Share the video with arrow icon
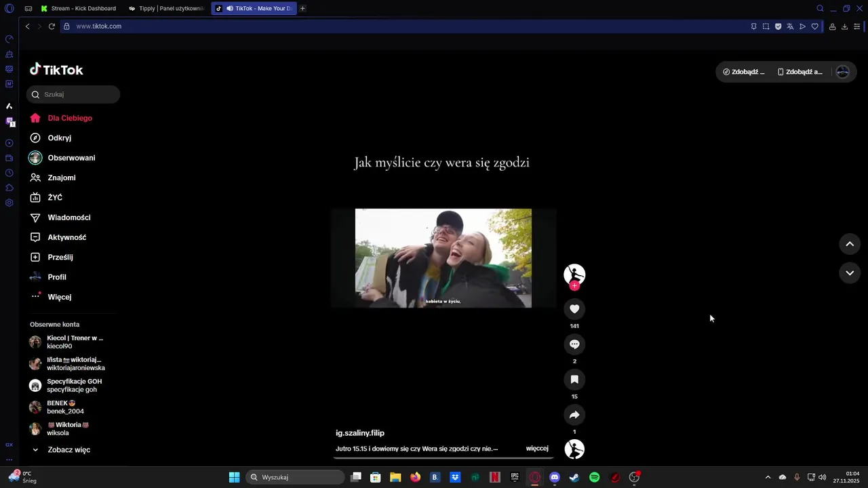The height and width of the screenshot is (488, 868). pos(574,415)
